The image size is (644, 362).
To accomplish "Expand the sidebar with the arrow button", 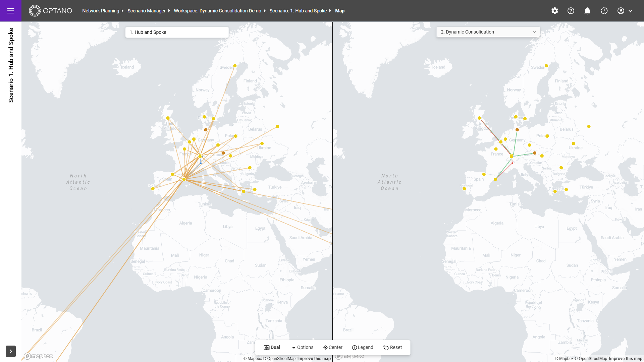I will [x=11, y=351].
